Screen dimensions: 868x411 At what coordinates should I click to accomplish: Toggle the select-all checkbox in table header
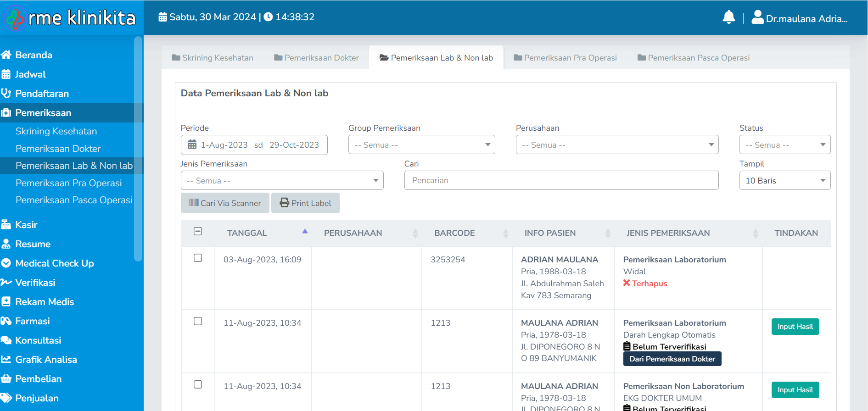[198, 232]
